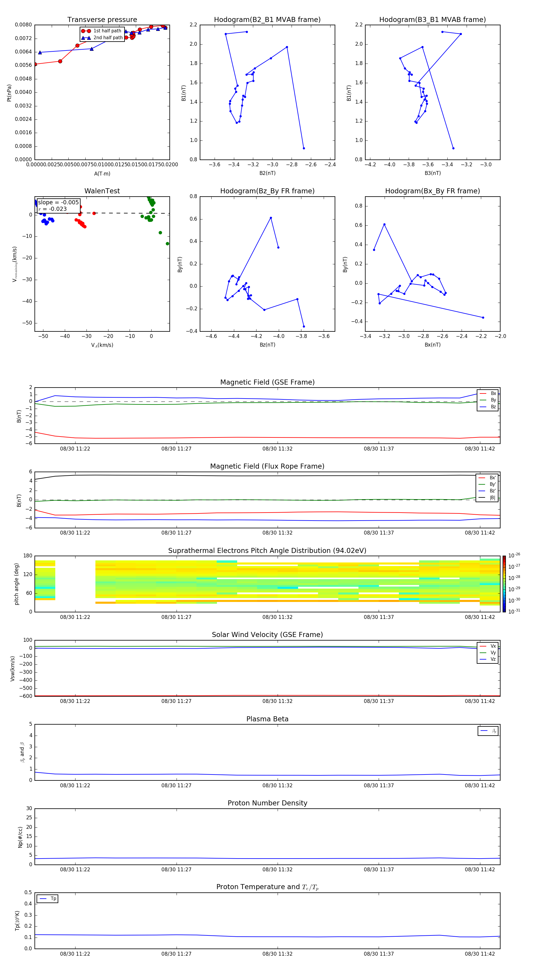
Task: Select the 'Magnetic Field (GSE Frame)' title
Action: [267, 382]
